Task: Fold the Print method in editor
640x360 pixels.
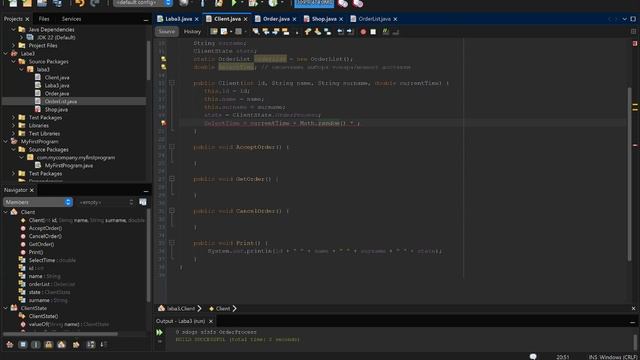Action: (x=172, y=243)
